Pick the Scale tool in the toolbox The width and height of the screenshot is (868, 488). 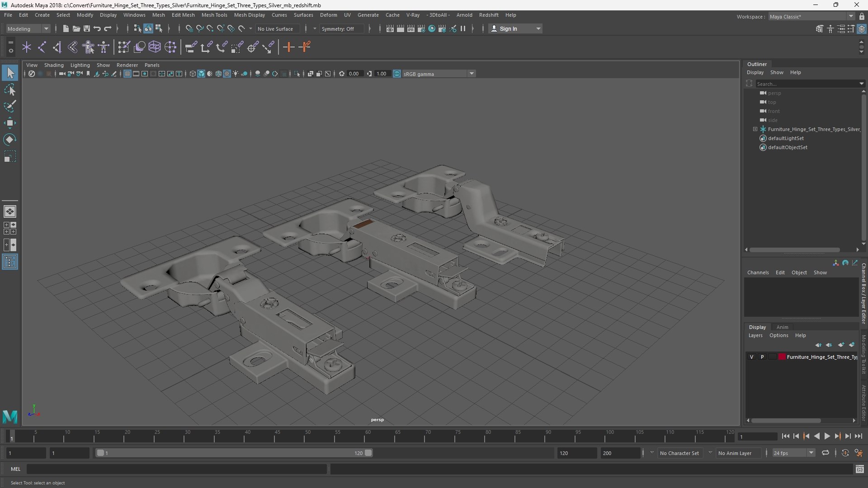coord(10,156)
